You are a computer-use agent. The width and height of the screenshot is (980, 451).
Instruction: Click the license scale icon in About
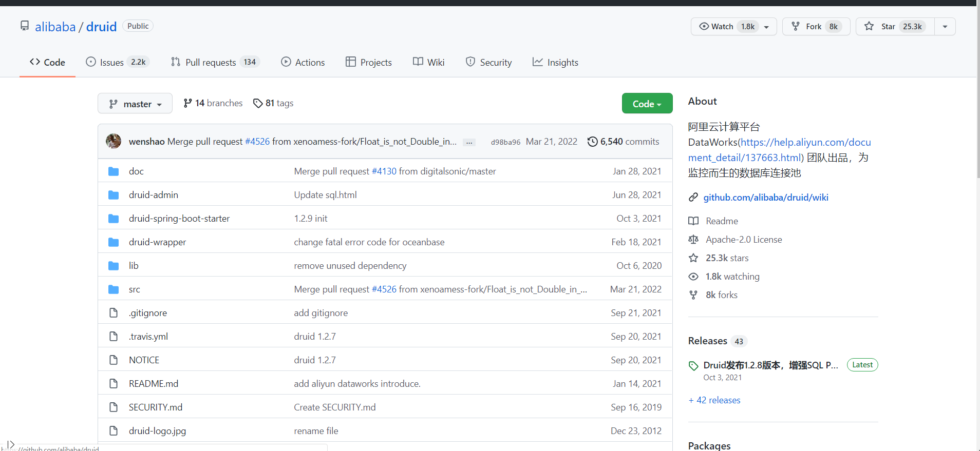[693, 240]
